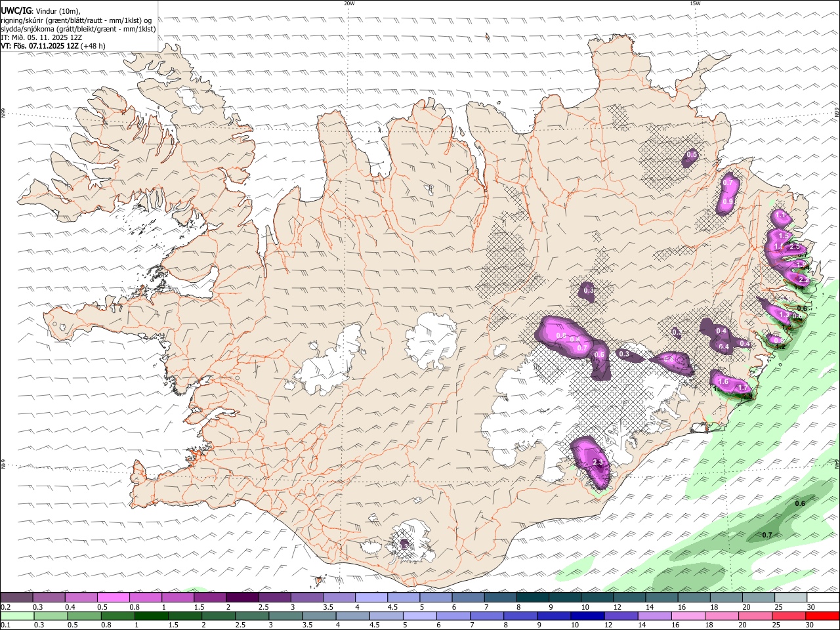The image size is (840, 630).
Task: Click the "0.5" snowfall value in the northeast
Action: [x=692, y=155]
